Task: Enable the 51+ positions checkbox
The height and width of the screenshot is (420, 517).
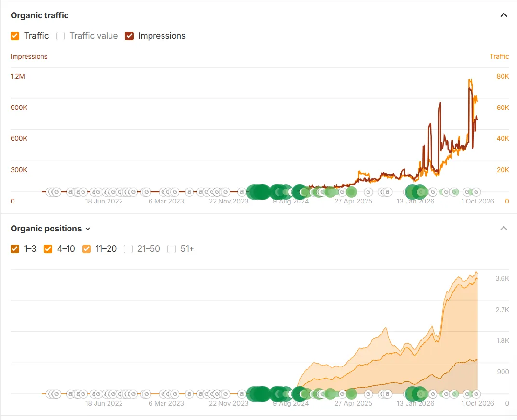Action: tap(172, 249)
